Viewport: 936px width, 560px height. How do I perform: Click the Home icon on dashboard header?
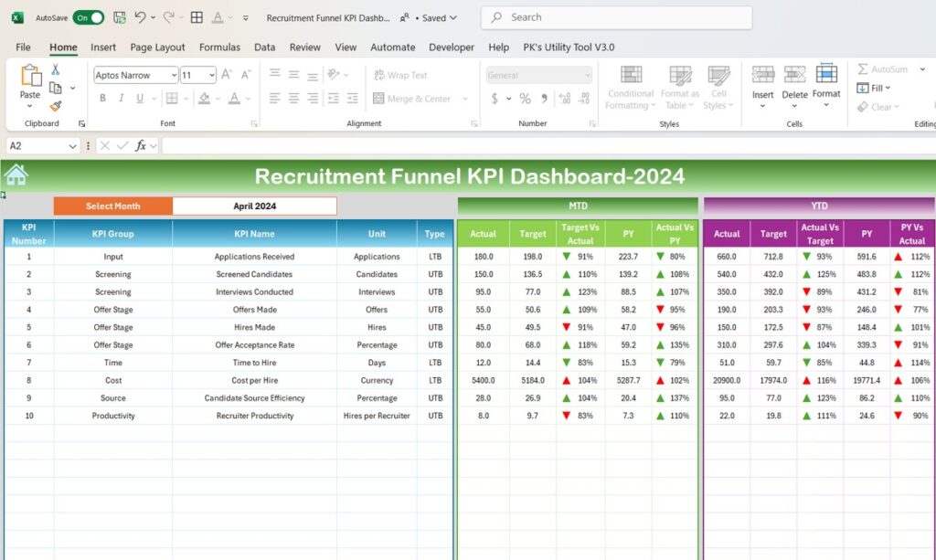[x=16, y=174]
